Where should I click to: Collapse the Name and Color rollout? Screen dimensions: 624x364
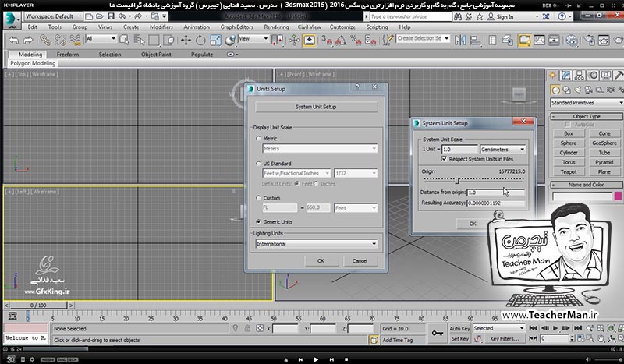point(587,185)
